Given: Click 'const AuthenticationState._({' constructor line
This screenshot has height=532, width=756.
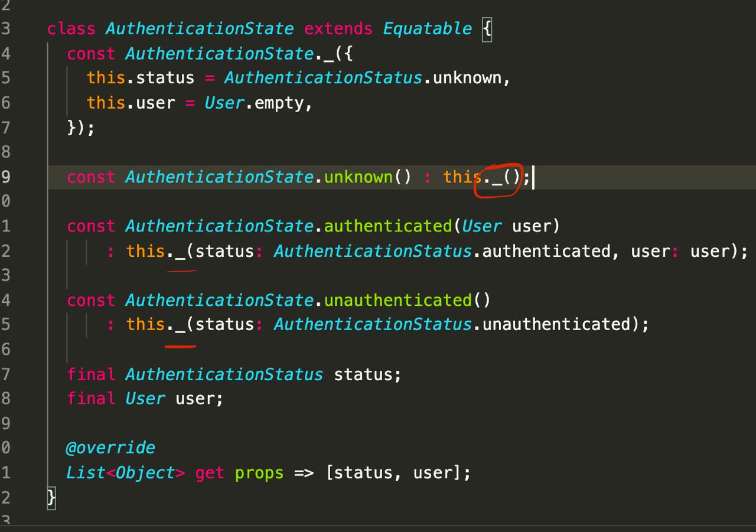Looking at the screenshot, I should [x=210, y=54].
